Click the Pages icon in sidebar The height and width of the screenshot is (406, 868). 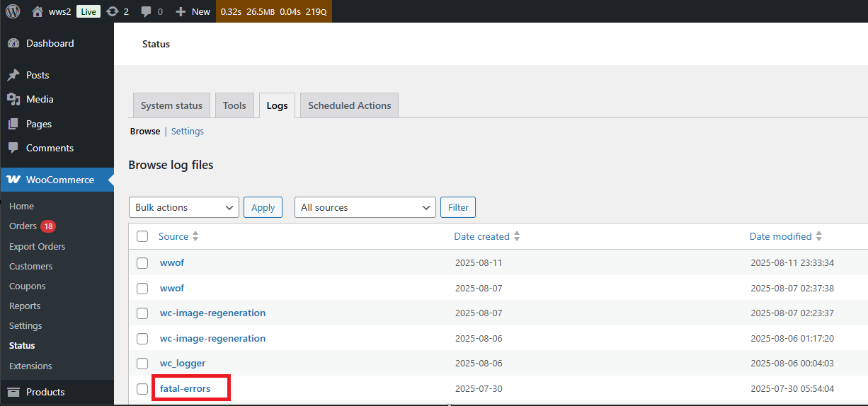pos(13,124)
